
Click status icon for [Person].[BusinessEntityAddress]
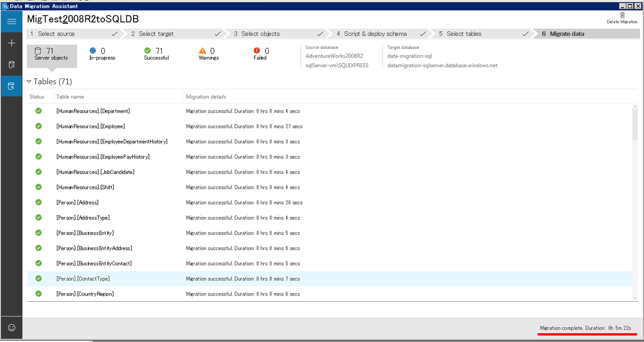[x=39, y=248]
